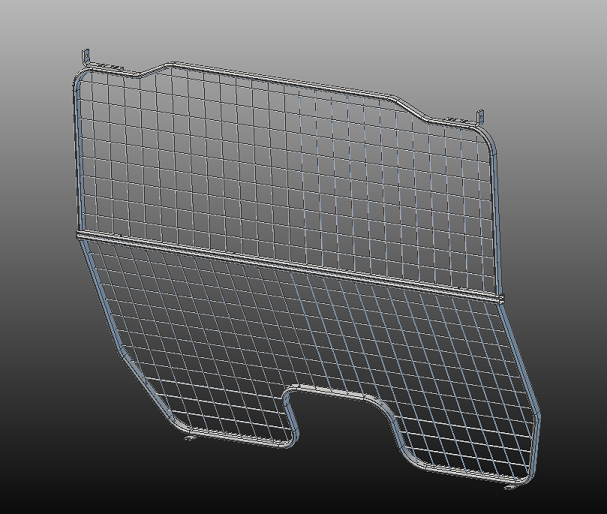This screenshot has height=514, width=607.
Task: Pick the bottom-right mounting foot tab
Action: pyautogui.click(x=510, y=487)
